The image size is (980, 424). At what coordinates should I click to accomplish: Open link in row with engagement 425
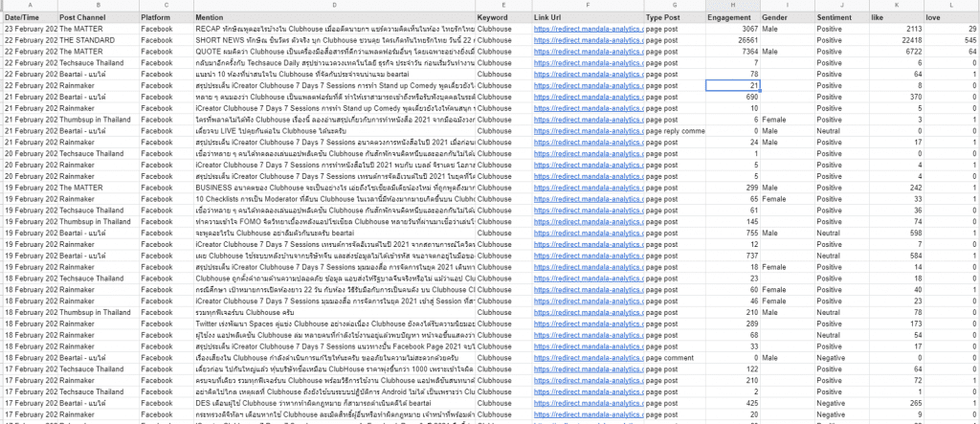(588, 403)
